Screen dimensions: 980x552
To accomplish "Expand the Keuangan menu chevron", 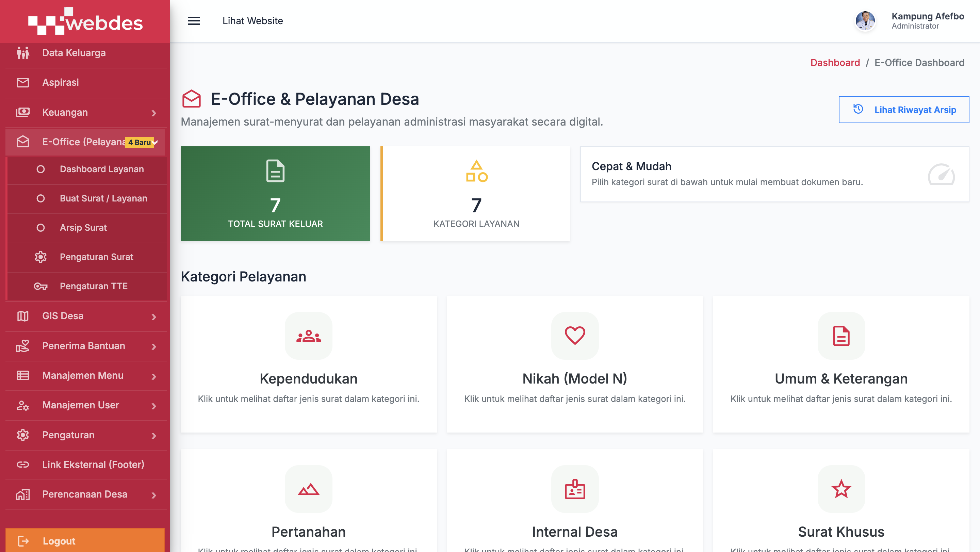I will pyautogui.click(x=154, y=113).
